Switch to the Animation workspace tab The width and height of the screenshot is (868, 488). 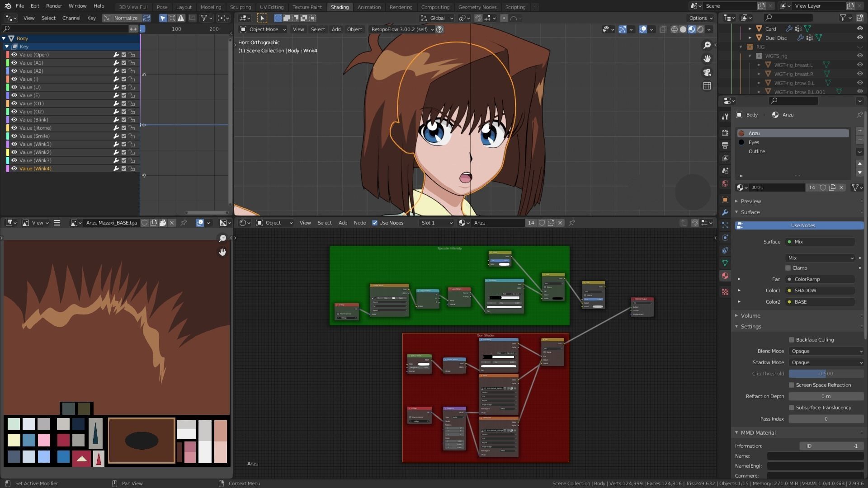[369, 7]
